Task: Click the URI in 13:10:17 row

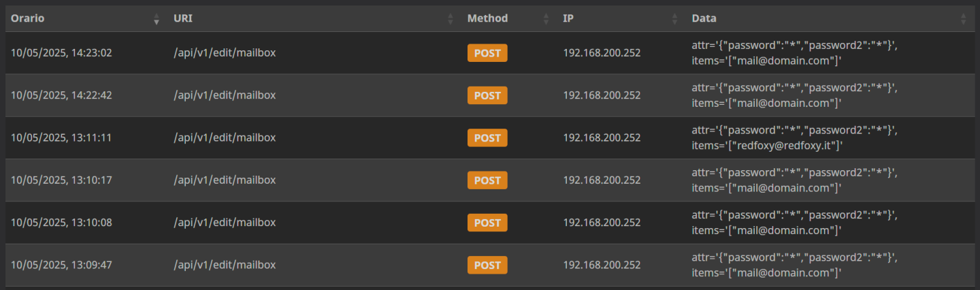Action: [x=225, y=180]
